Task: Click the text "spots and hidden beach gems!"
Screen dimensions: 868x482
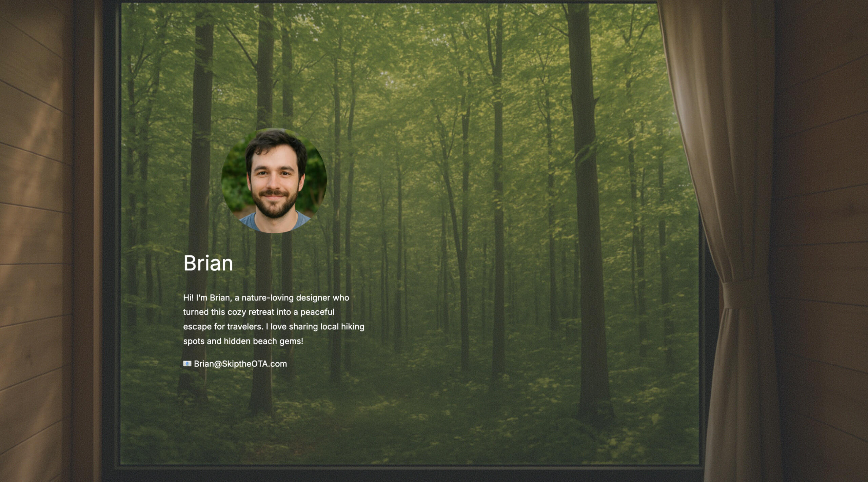Action: (x=243, y=341)
